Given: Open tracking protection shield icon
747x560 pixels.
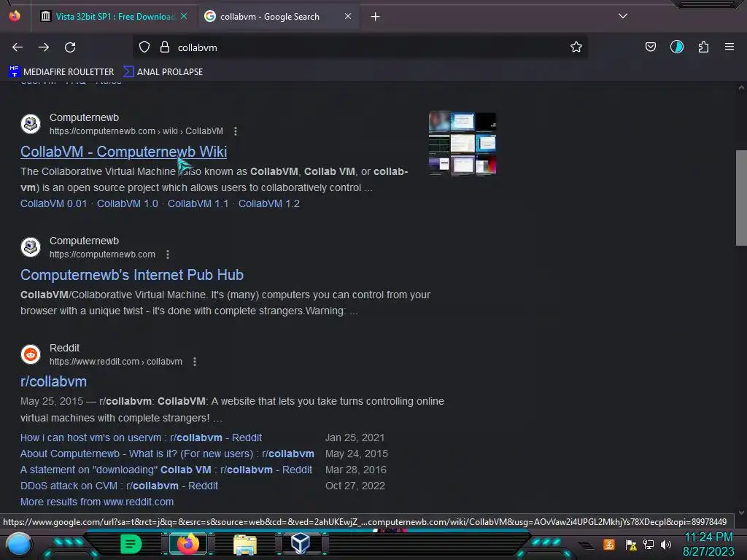Looking at the screenshot, I should point(144,47).
